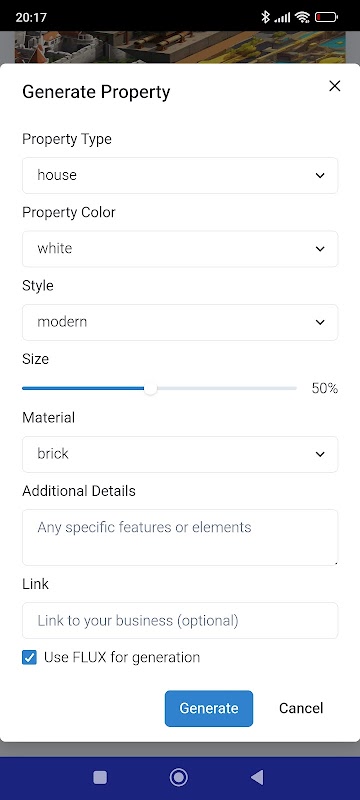Tap the background map image above dialog
The width and height of the screenshot is (360, 800).
point(180,47)
